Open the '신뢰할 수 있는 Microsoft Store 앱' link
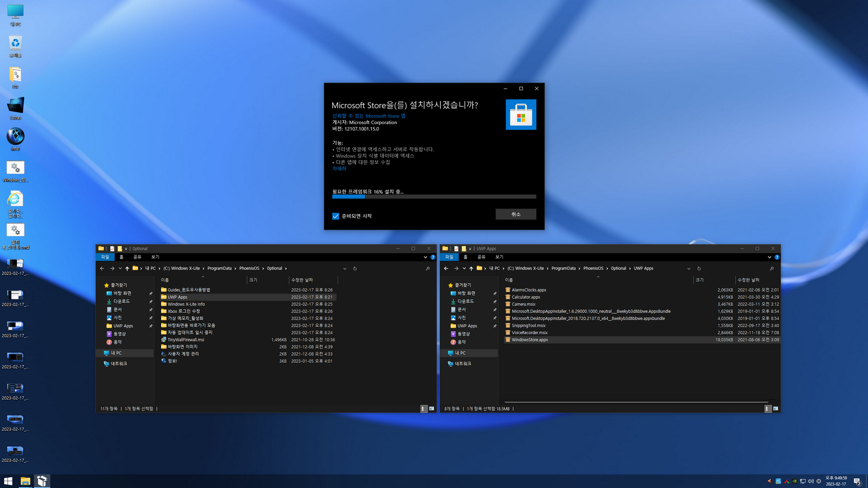The width and height of the screenshot is (868, 488). pyautogui.click(x=368, y=116)
